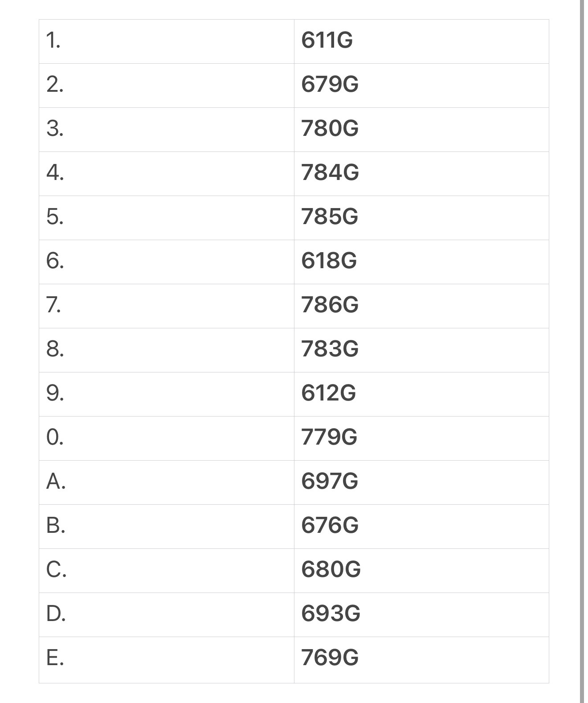The image size is (588, 703).
Task: Click the row label E.
Action: coord(55,658)
